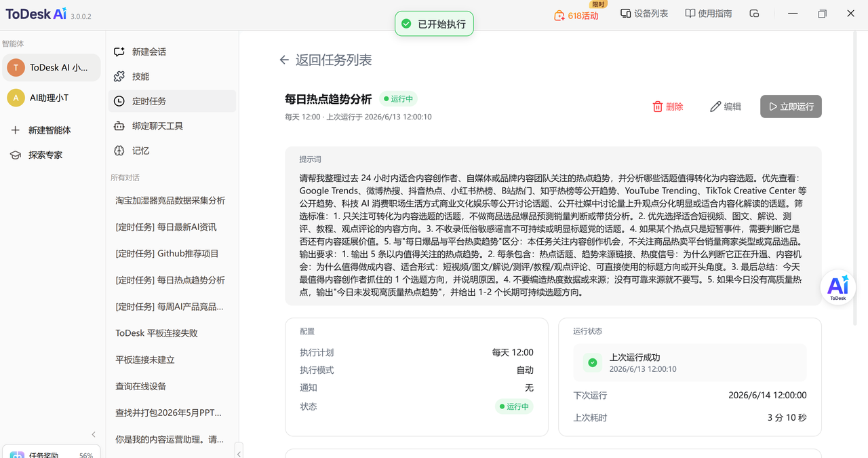Click the 已开始执行 notification toast
Image resolution: width=868 pixels, height=458 pixels.
[x=435, y=24]
